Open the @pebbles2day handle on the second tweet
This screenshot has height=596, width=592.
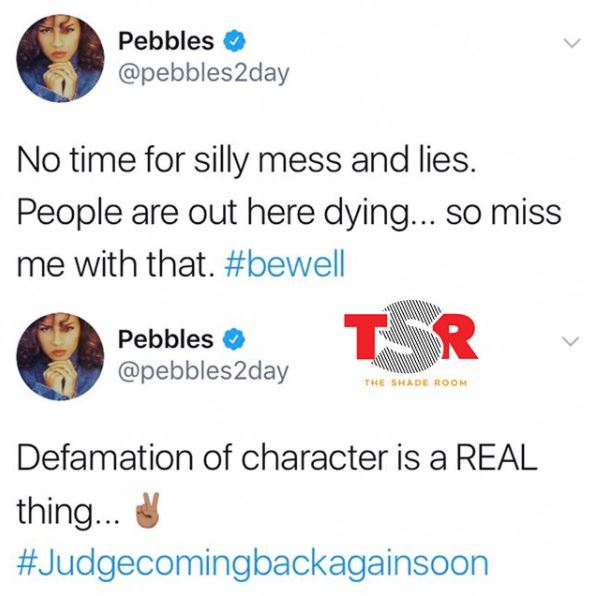coord(204,371)
